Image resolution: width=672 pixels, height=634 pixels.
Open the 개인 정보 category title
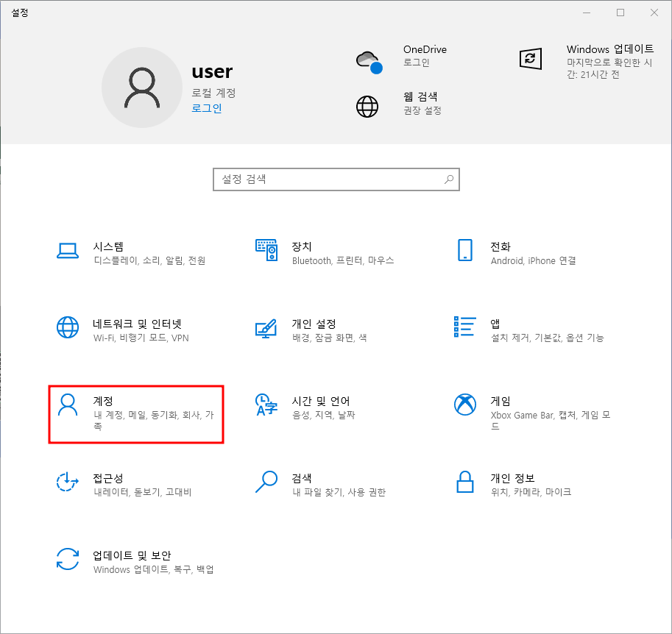tap(512, 477)
